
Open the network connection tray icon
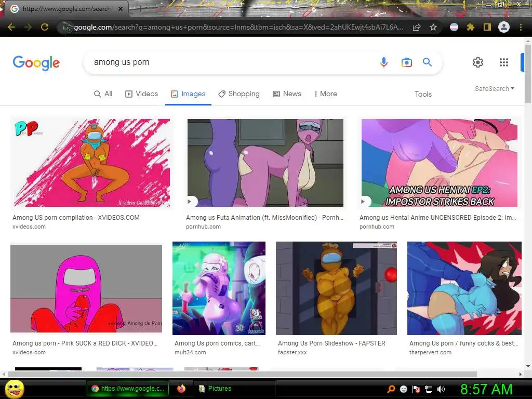(x=429, y=389)
